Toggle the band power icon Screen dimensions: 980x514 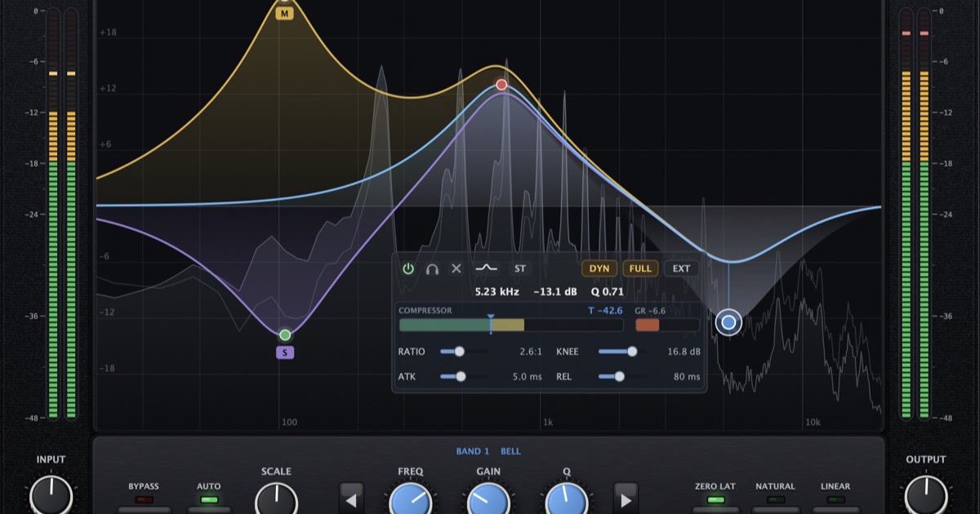(408, 268)
